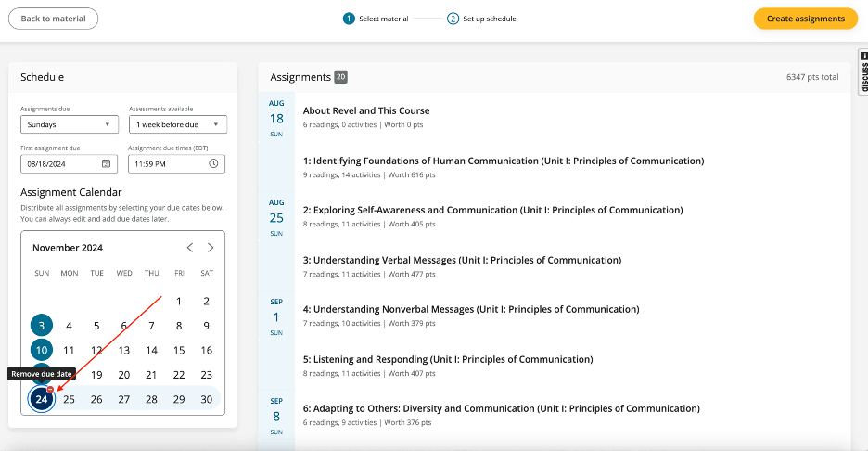Toggle November 10 due date
Image resolution: width=868 pixels, height=451 pixels.
pyautogui.click(x=41, y=350)
